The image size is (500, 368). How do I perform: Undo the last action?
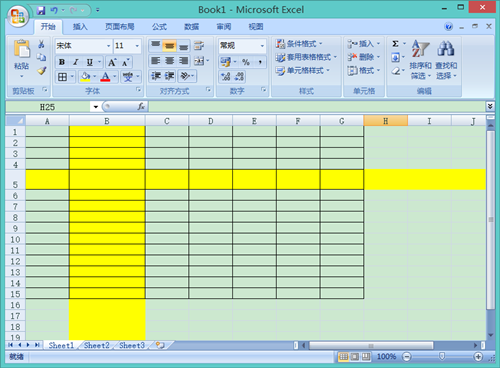pos(54,10)
